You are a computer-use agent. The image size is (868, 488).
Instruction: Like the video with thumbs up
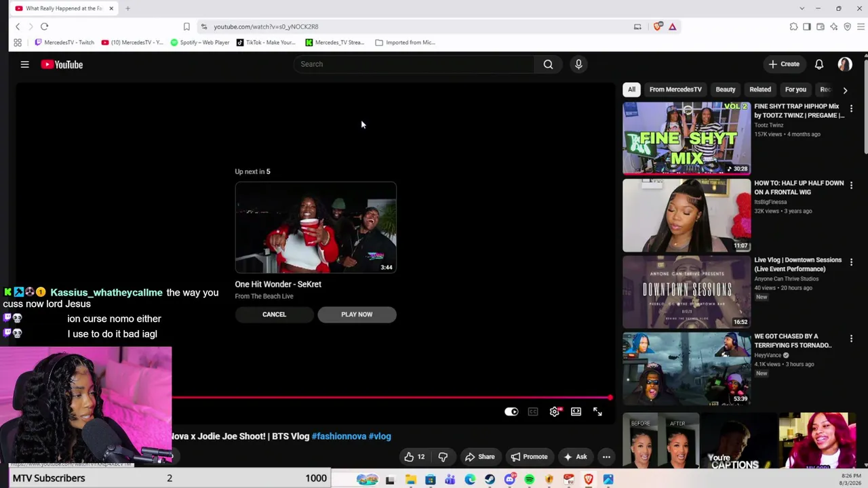coord(414,457)
